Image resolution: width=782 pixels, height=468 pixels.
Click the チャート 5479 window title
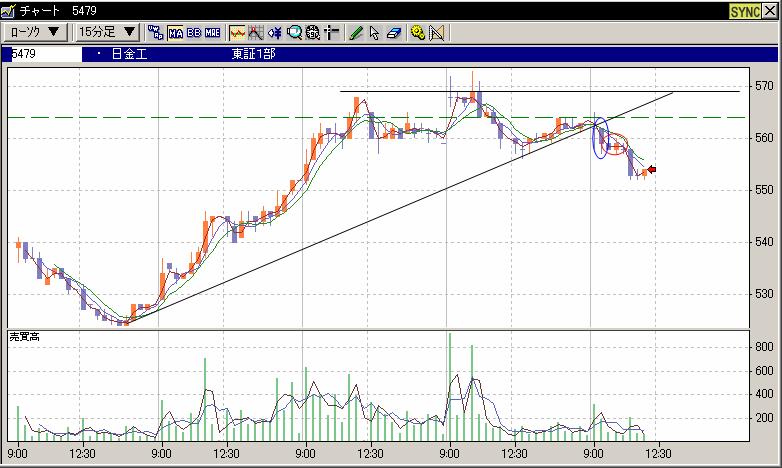click(x=57, y=10)
